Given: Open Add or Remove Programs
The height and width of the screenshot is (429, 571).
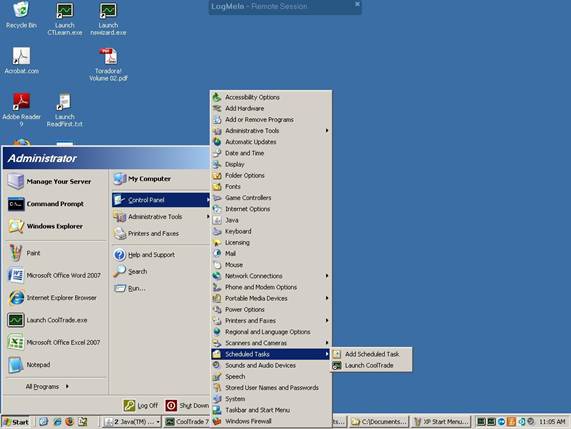Looking at the screenshot, I should [x=271, y=119].
